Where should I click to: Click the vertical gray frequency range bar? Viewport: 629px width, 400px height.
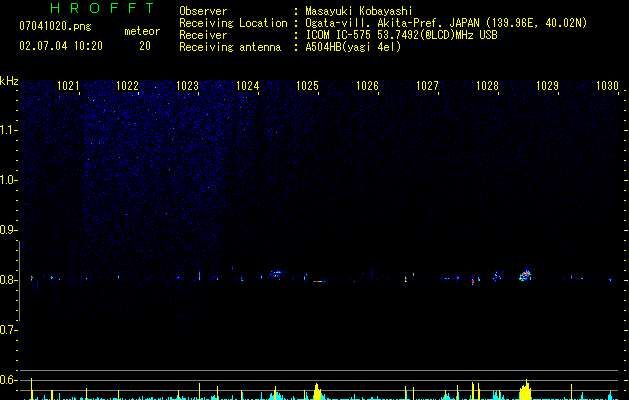[x=19, y=281]
